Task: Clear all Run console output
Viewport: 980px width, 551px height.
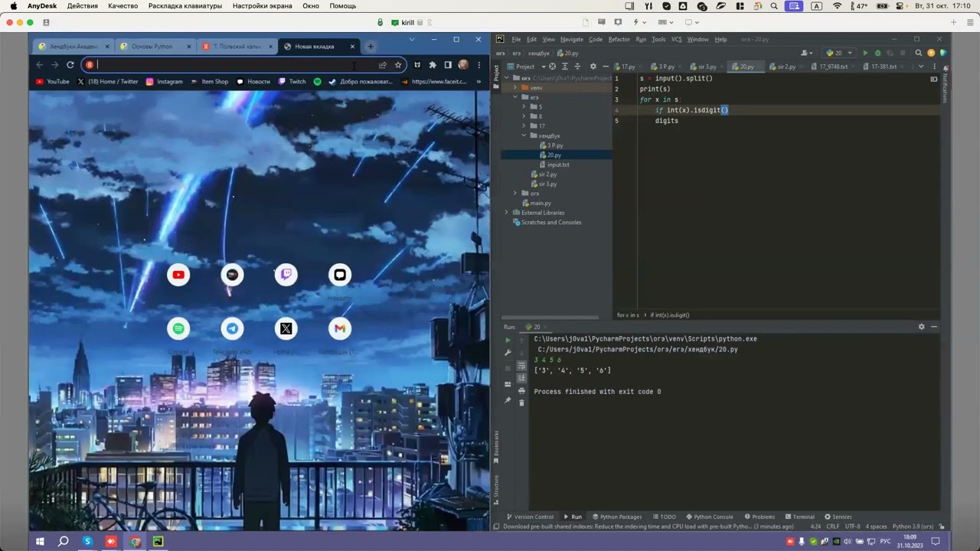Action: (x=521, y=403)
